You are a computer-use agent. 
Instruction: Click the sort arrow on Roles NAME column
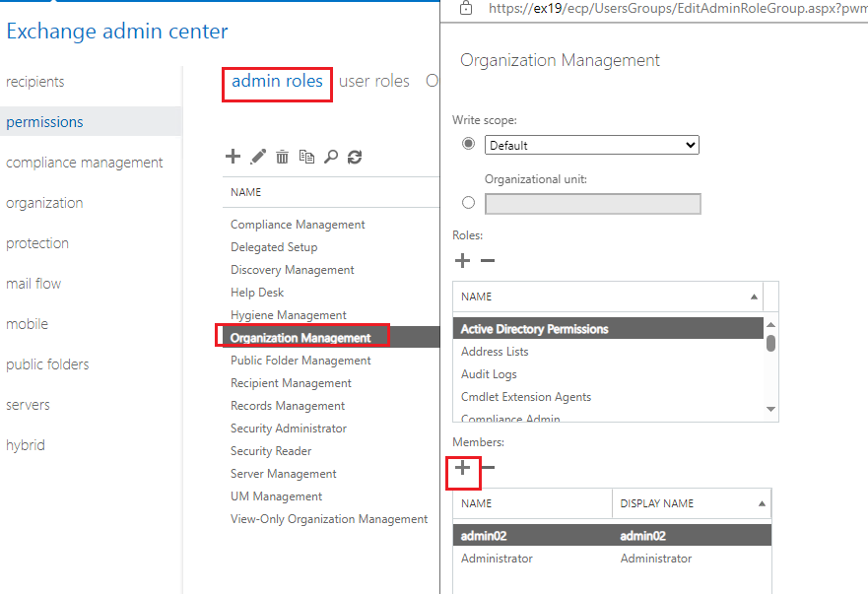754,296
